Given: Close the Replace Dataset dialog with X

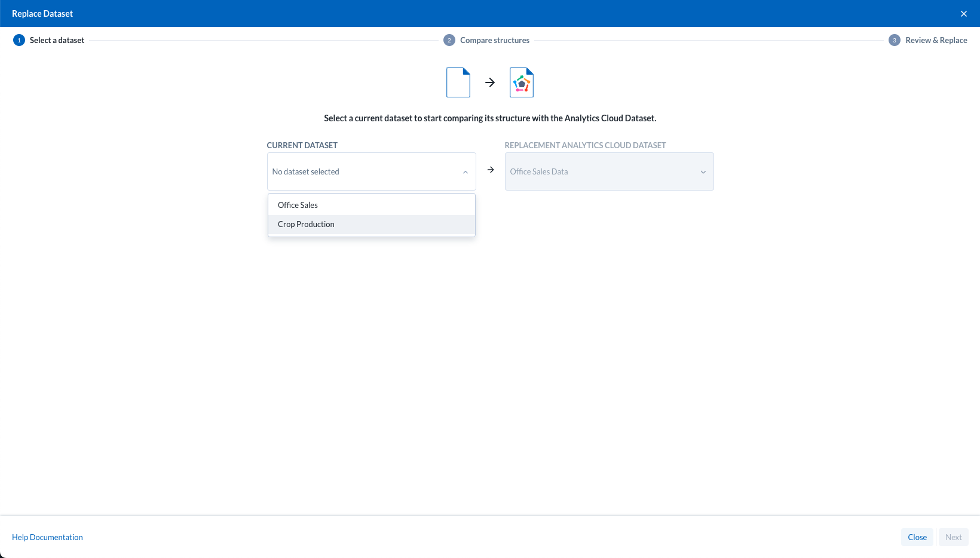Looking at the screenshot, I should click(x=963, y=14).
